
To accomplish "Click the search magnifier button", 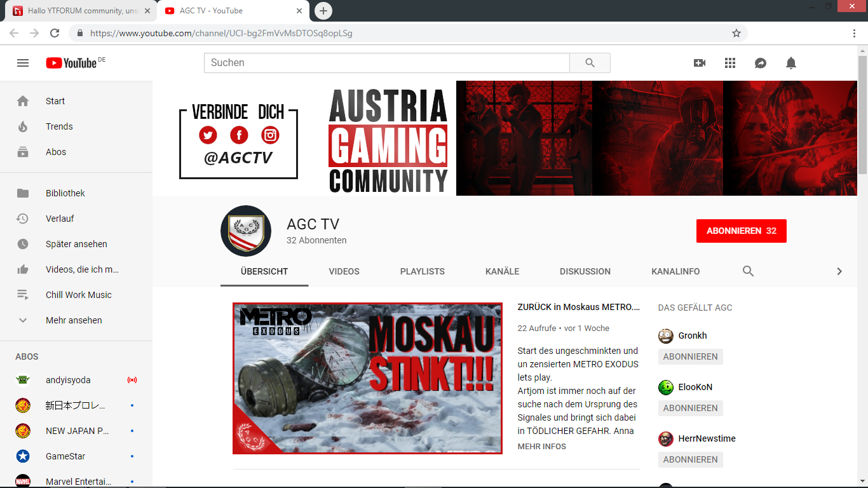I will [590, 63].
